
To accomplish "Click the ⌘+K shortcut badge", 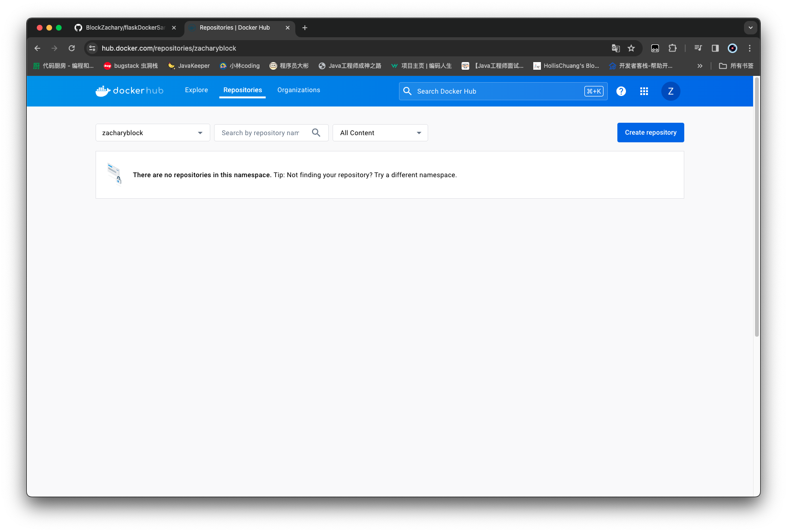I will (594, 91).
